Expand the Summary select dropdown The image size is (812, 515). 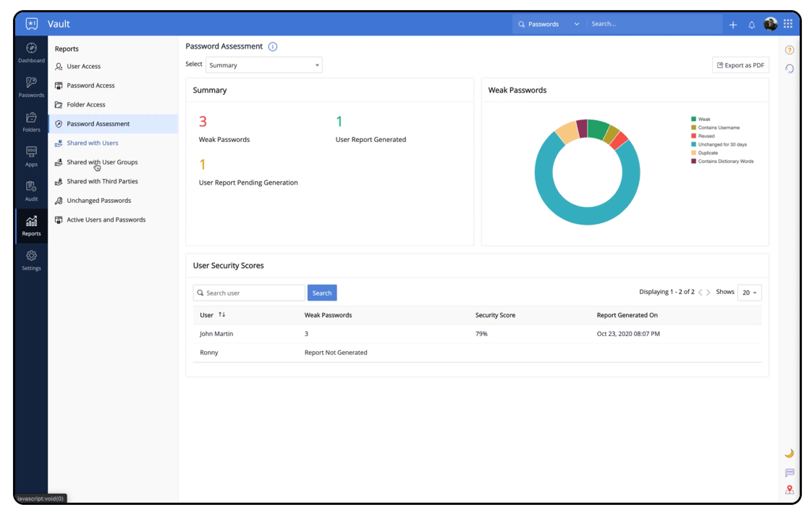pyautogui.click(x=263, y=65)
